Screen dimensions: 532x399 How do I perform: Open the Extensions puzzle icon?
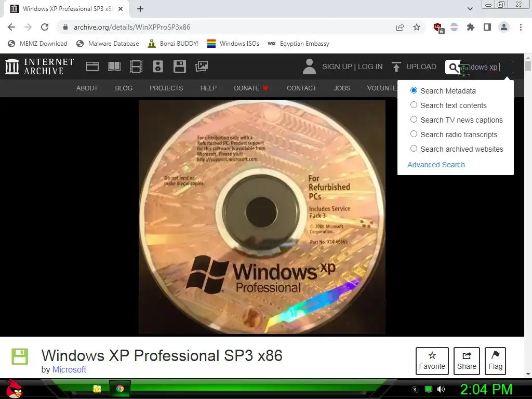tap(471, 27)
